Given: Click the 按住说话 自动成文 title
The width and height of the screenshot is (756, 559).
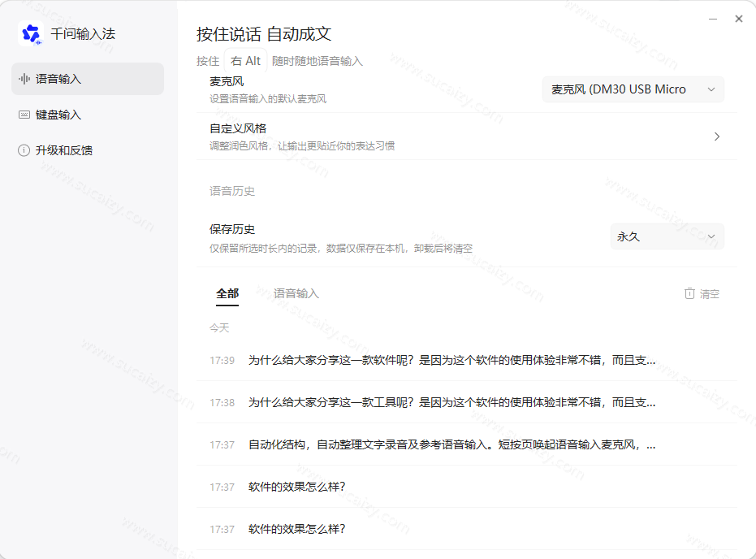Looking at the screenshot, I should tap(264, 34).
